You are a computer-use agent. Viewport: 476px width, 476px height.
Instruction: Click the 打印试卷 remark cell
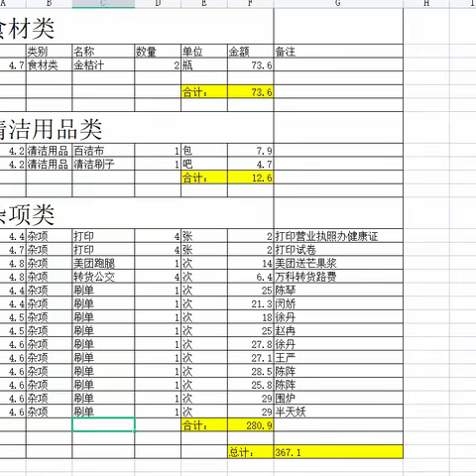point(338,250)
